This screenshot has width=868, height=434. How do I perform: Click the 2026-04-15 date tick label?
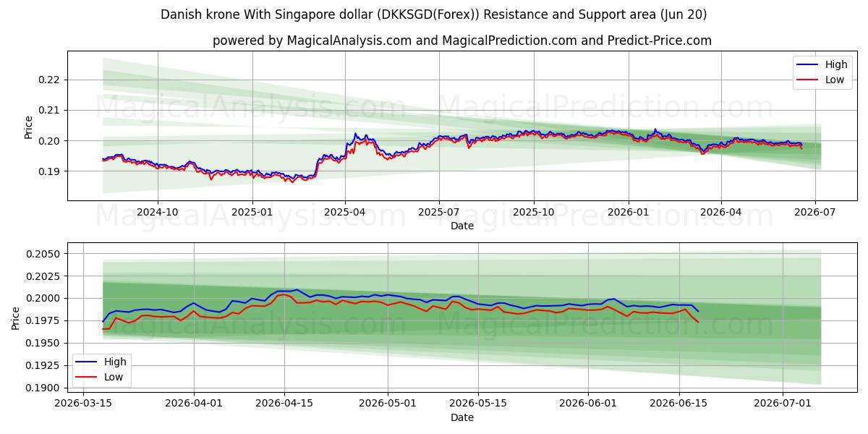284,404
